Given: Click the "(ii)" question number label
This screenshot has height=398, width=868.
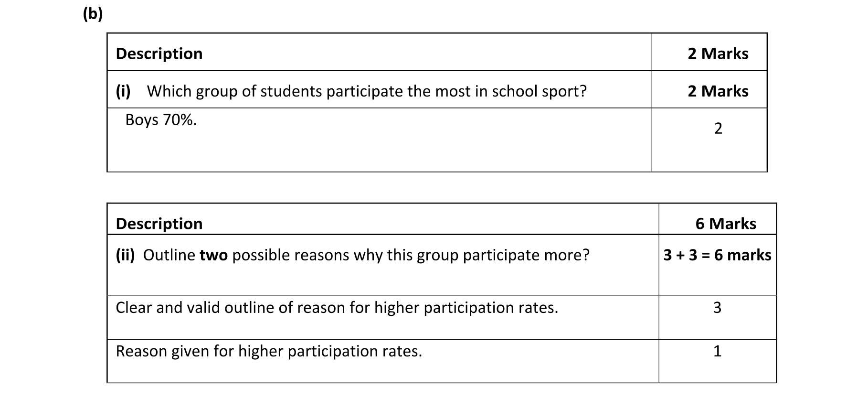Looking at the screenshot, I should pos(125,255).
